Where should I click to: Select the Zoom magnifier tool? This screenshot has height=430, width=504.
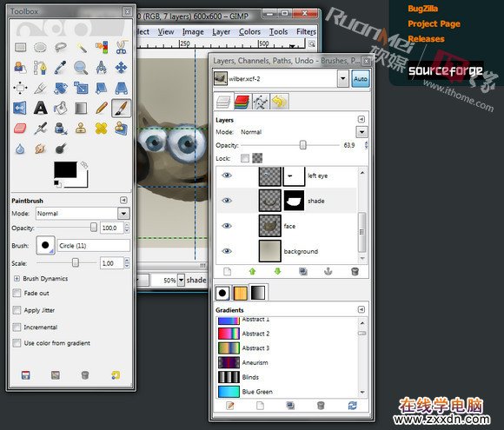pyautogui.click(x=81, y=68)
